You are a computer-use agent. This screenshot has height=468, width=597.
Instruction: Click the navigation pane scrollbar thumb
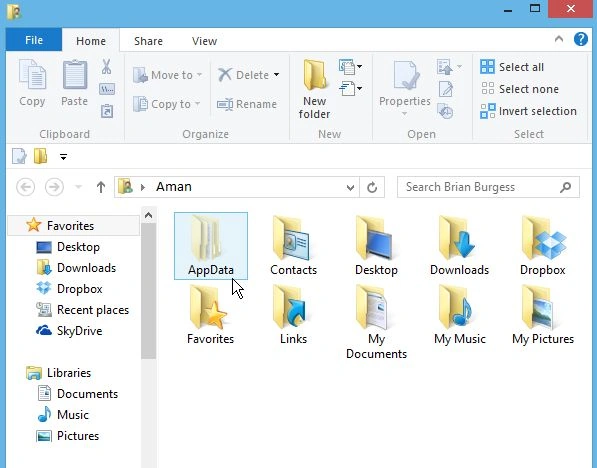point(148,291)
